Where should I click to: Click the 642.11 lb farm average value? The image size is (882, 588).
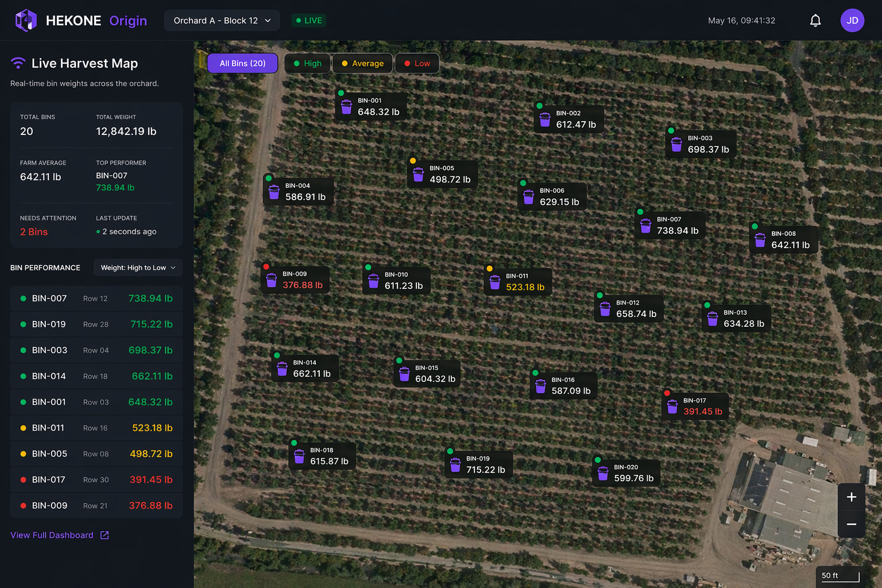click(40, 177)
